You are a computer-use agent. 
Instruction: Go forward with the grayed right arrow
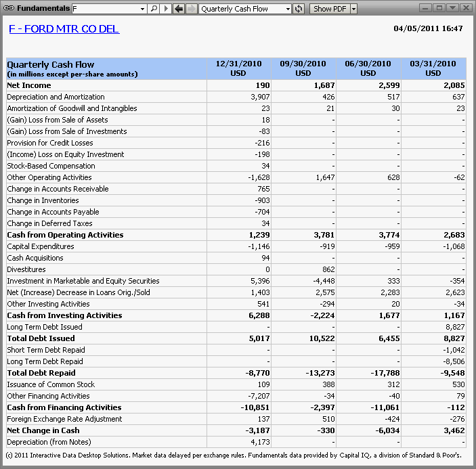191,9
